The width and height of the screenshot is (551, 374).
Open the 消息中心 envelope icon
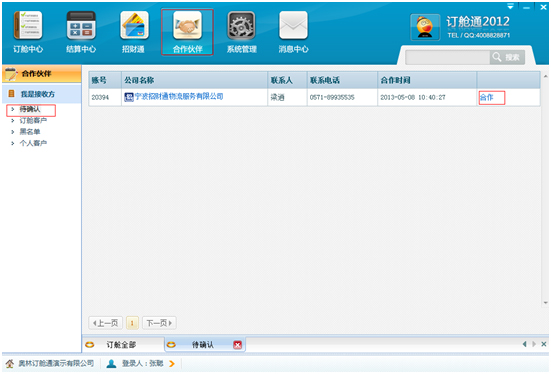coord(293,25)
